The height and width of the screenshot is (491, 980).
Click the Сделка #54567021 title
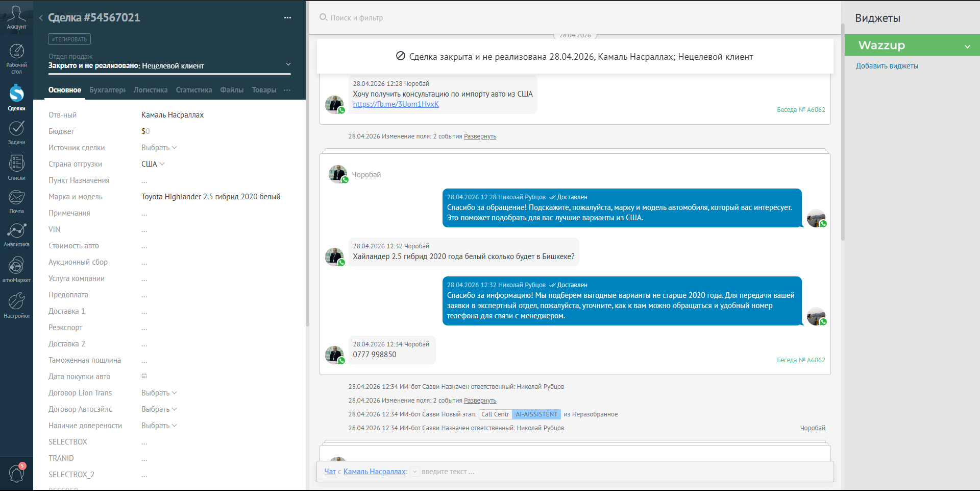click(x=94, y=17)
